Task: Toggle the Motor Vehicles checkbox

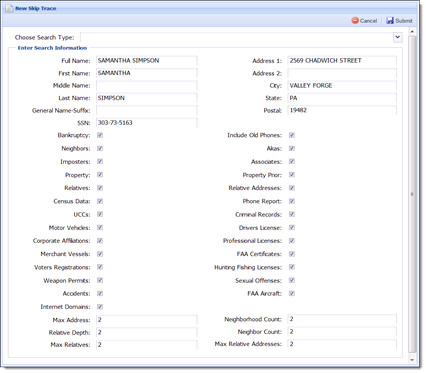Action: 100,227
